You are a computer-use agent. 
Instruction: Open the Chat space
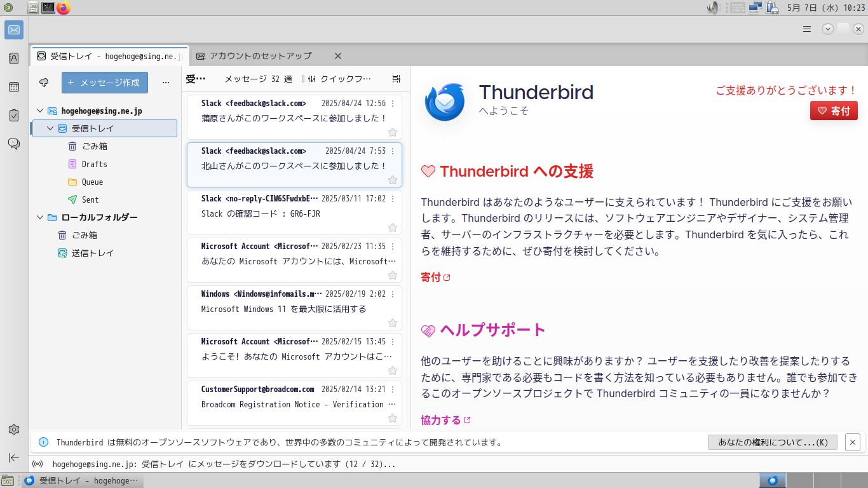point(14,144)
